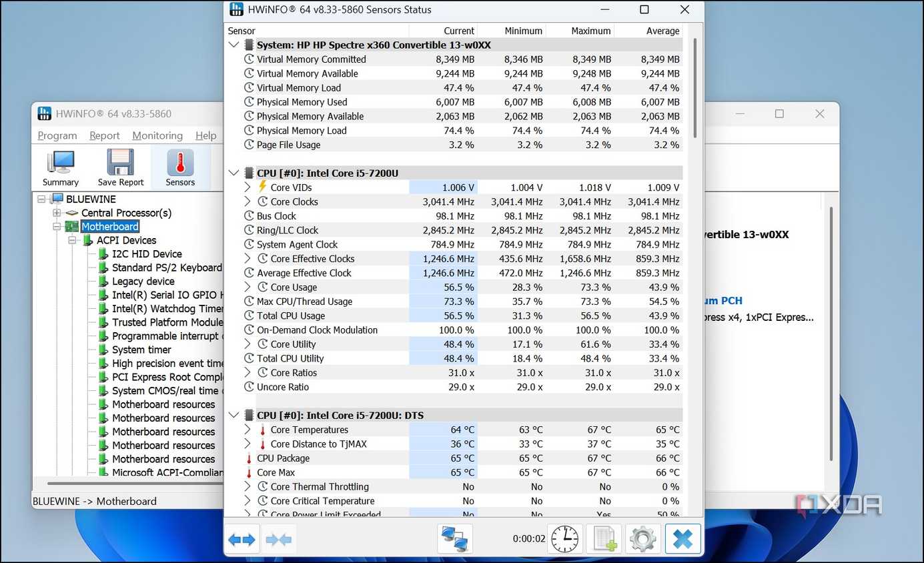Open the Program menu
924x563 pixels.
pyautogui.click(x=57, y=135)
